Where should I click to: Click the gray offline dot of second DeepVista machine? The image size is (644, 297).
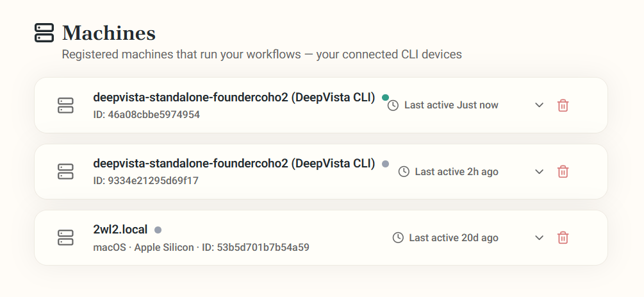click(x=385, y=164)
